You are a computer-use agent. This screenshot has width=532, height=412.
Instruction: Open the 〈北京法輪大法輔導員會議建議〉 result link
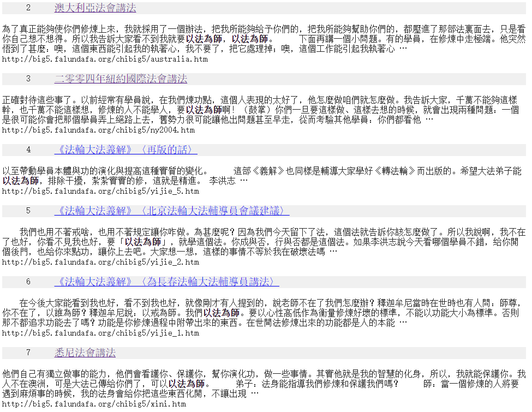point(171,211)
